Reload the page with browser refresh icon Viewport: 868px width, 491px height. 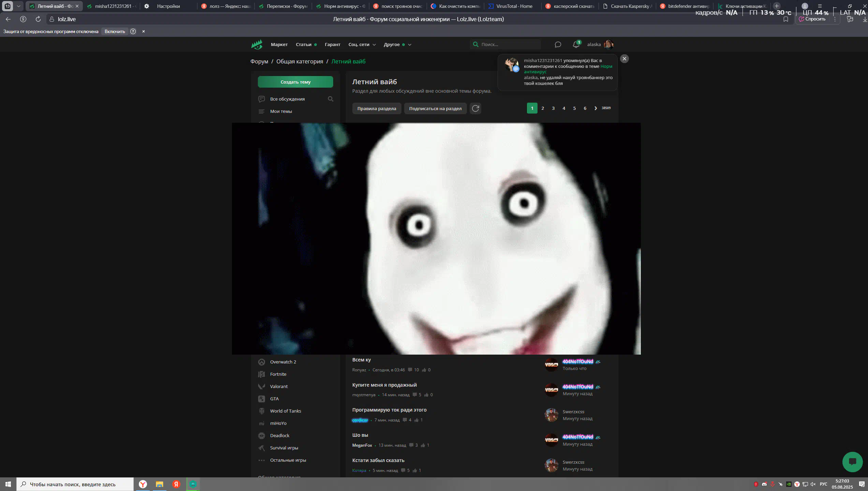point(38,19)
